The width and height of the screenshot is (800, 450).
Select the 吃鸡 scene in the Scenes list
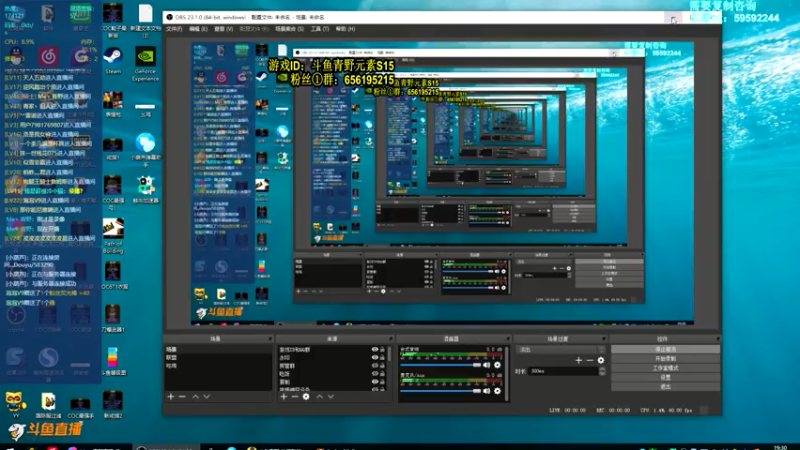pos(218,366)
